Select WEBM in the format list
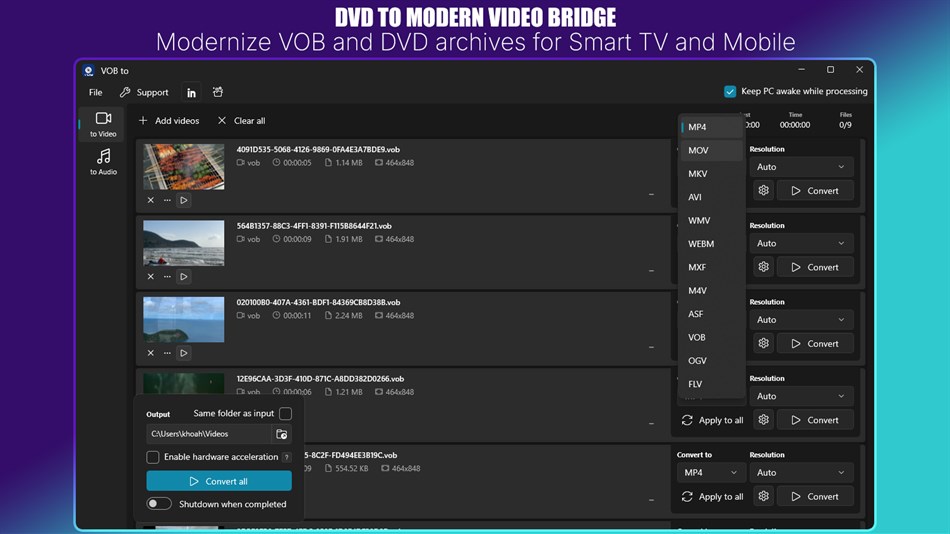The height and width of the screenshot is (534, 950). pyautogui.click(x=711, y=244)
